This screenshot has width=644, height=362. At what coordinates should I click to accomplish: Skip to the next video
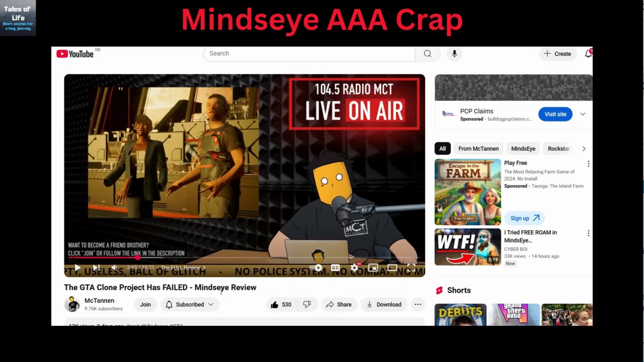96,267
